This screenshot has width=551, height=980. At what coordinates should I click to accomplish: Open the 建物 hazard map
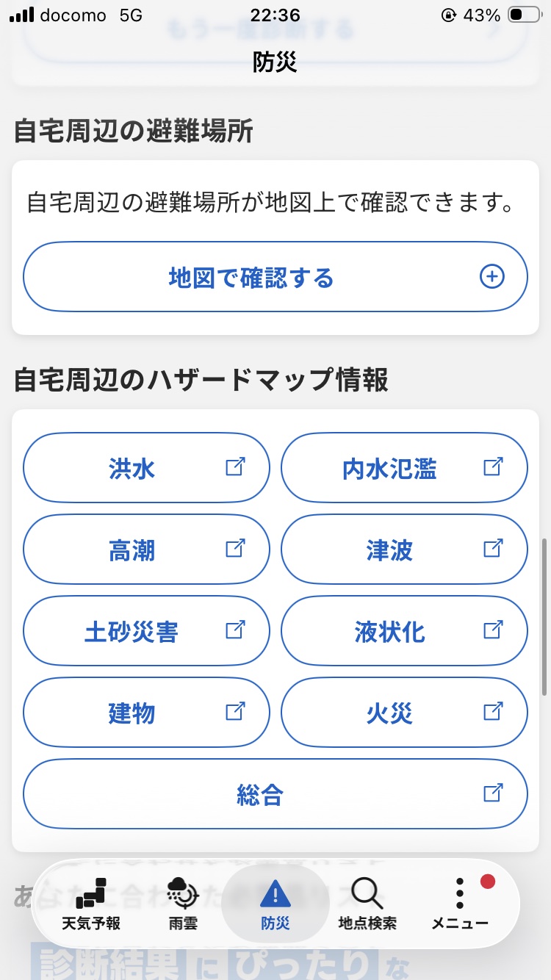pyautogui.click(x=146, y=713)
